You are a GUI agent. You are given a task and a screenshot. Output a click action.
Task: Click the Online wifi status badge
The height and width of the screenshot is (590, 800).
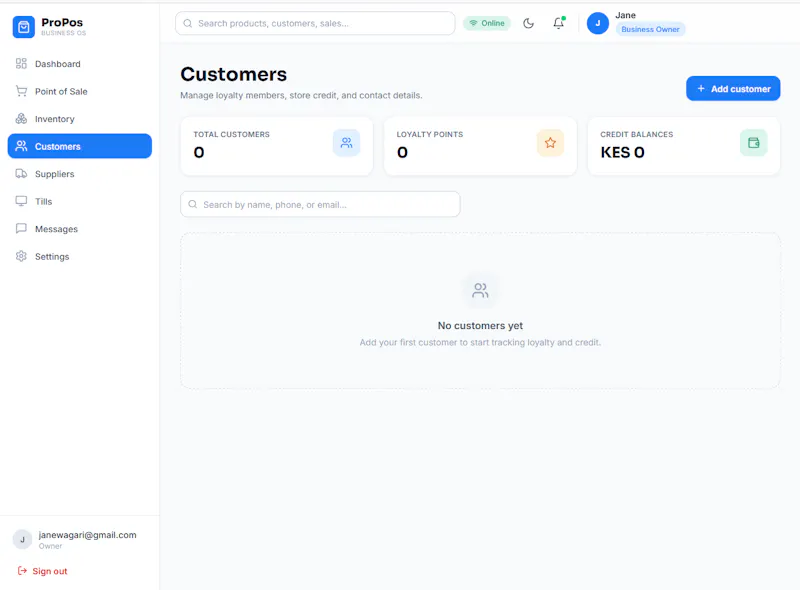pyautogui.click(x=487, y=23)
